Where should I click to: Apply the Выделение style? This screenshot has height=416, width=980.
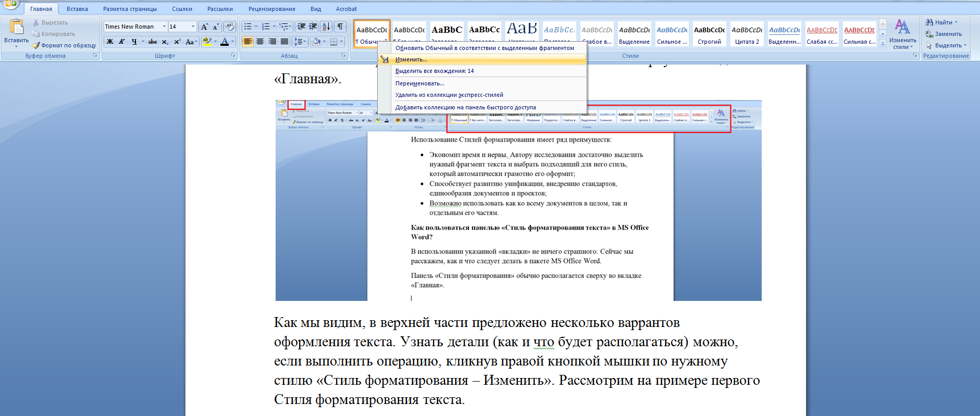(634, 34)
